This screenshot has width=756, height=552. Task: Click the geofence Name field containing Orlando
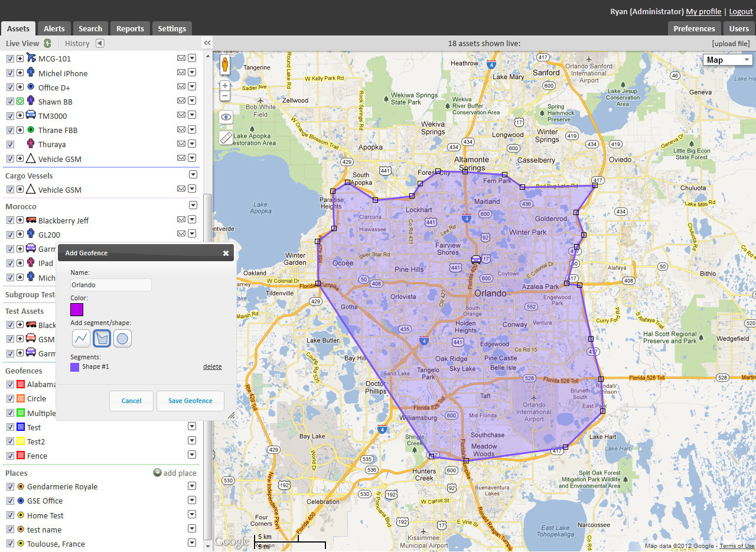(110, 284)
